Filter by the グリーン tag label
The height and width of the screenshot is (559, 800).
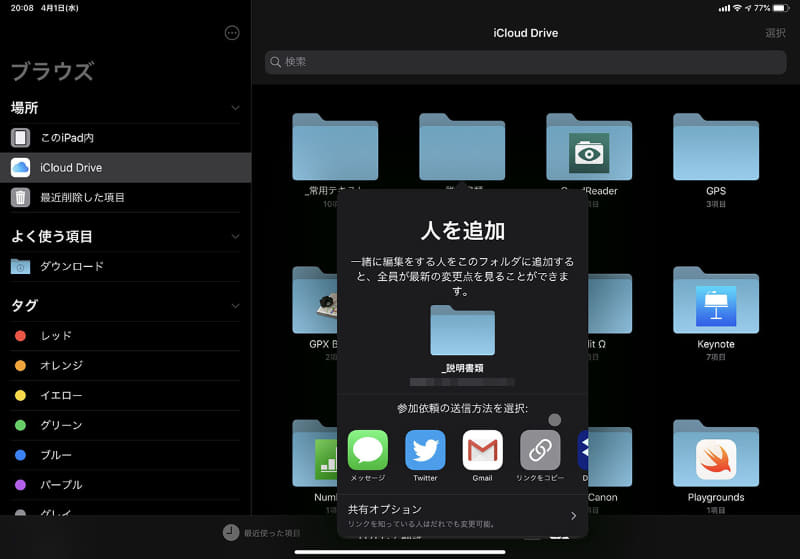click(x=61, y=425)
